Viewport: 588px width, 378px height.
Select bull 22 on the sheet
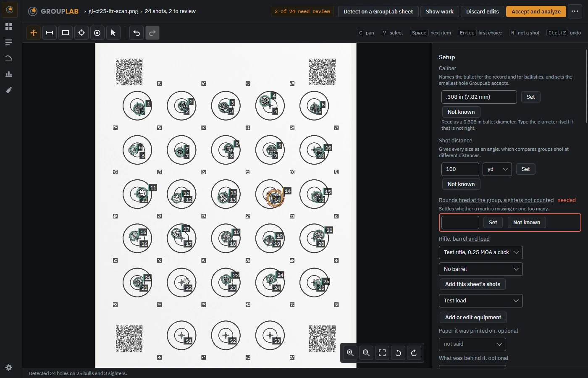(181, 282)
